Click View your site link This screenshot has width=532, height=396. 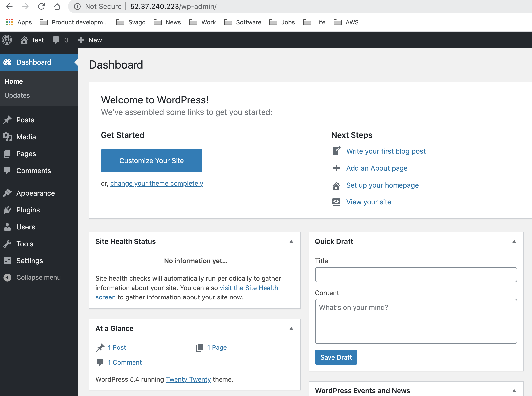(368, 202)
